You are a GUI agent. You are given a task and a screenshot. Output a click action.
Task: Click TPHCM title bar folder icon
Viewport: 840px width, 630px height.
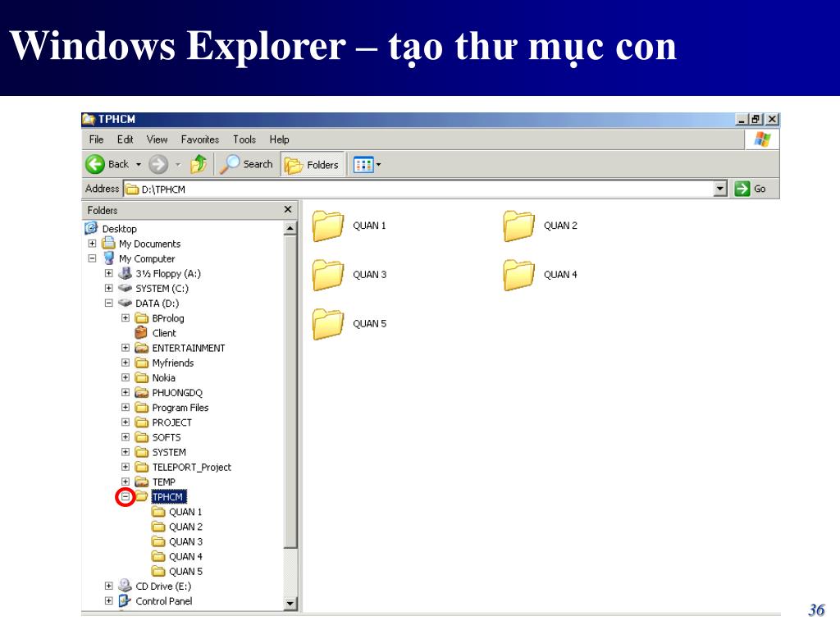point(89,119)
